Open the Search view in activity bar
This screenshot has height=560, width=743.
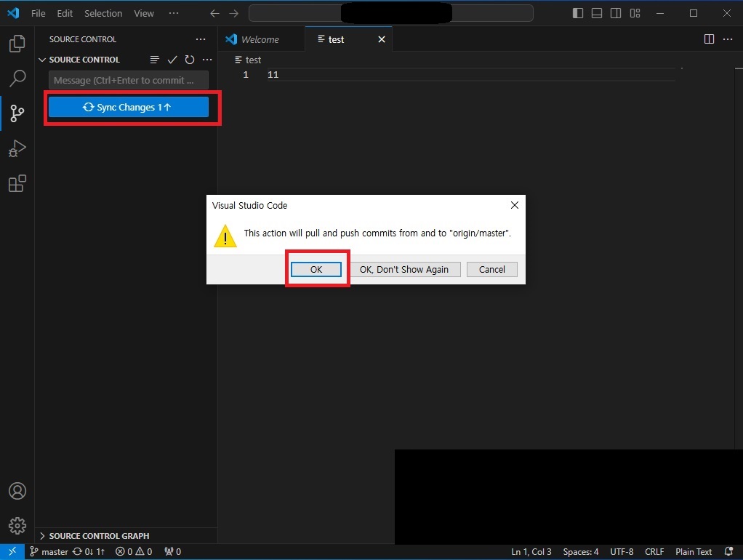(17, 79)
